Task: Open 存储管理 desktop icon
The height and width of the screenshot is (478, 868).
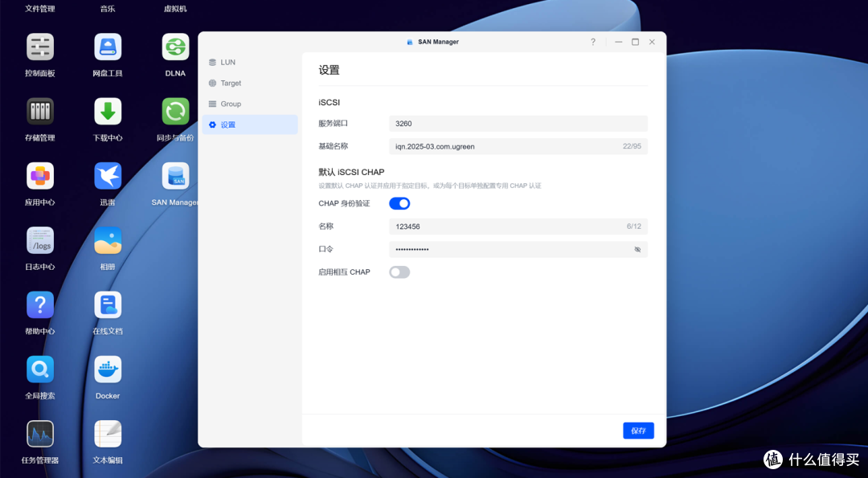Action: [40, 111]
